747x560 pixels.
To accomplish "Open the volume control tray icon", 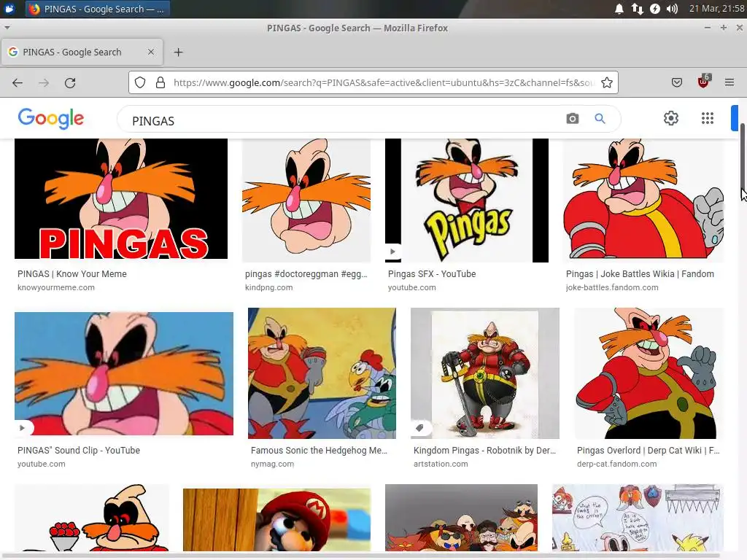I will coord(672,9).
